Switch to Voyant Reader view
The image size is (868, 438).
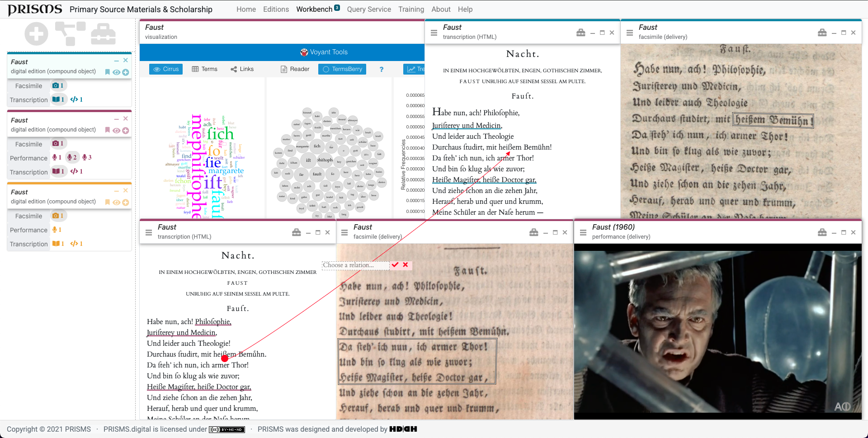pos(295,69)
